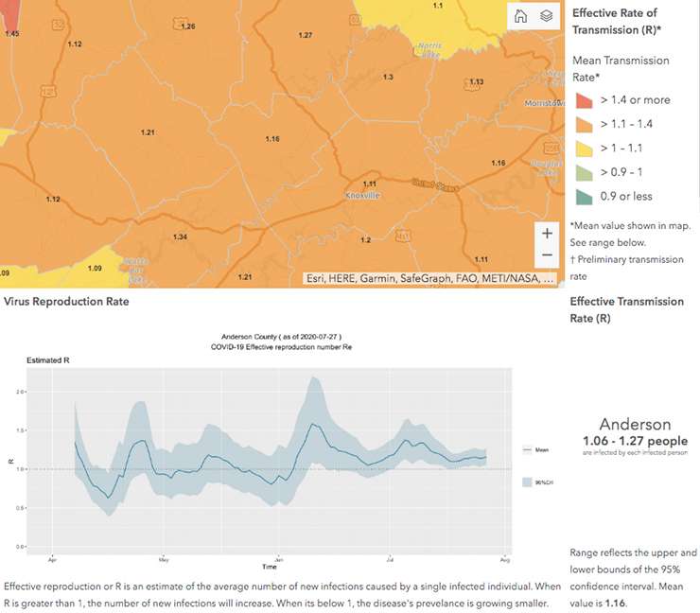Click the red county labeled 1.45
700x613 pixels.
point(11,34)
